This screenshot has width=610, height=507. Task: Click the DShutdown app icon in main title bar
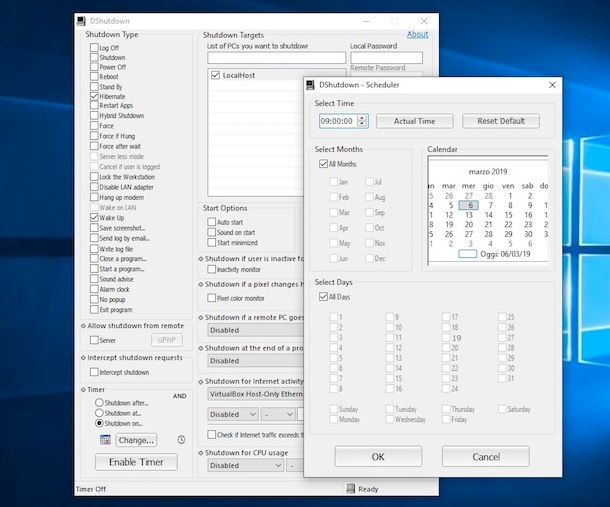point(81,21)
